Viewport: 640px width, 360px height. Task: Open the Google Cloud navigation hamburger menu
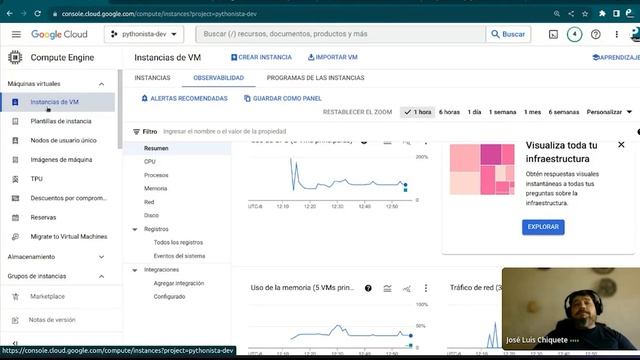point(16,34)
